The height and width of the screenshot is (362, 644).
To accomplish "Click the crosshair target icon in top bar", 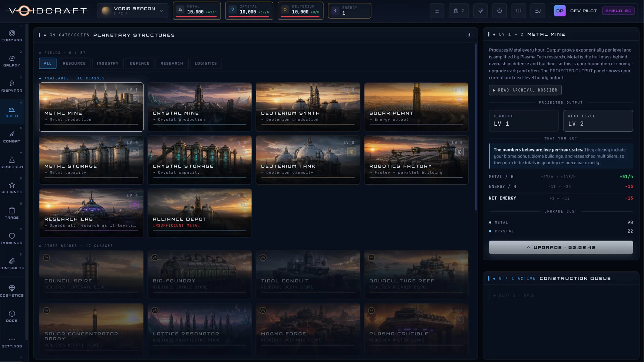I will click(500, 11).
